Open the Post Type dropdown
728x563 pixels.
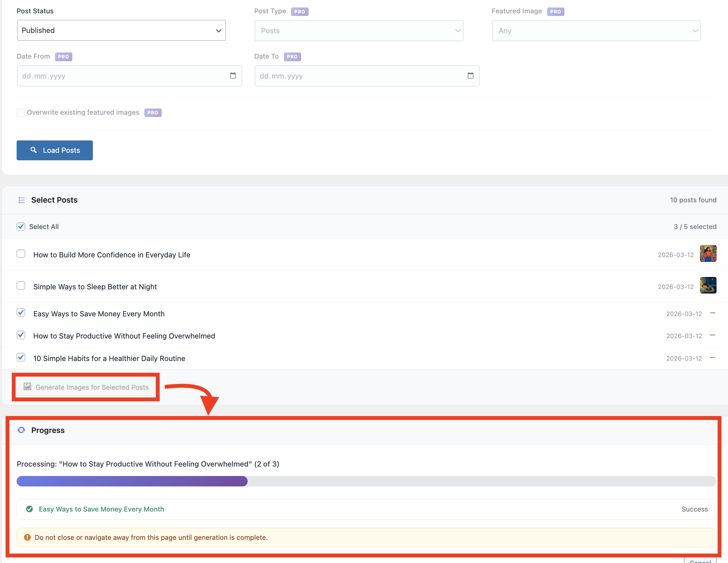click(359, 30)
